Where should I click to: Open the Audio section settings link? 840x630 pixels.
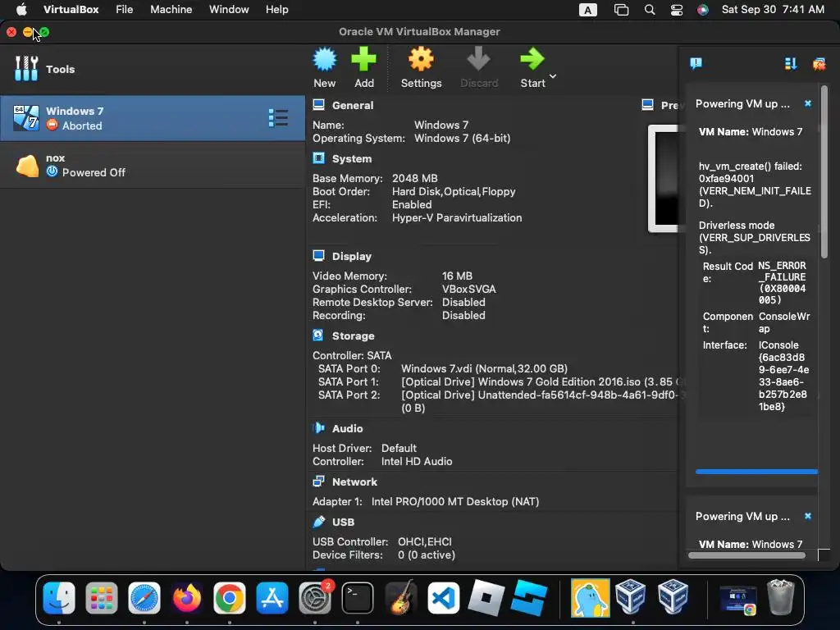(x=347, y=428)
